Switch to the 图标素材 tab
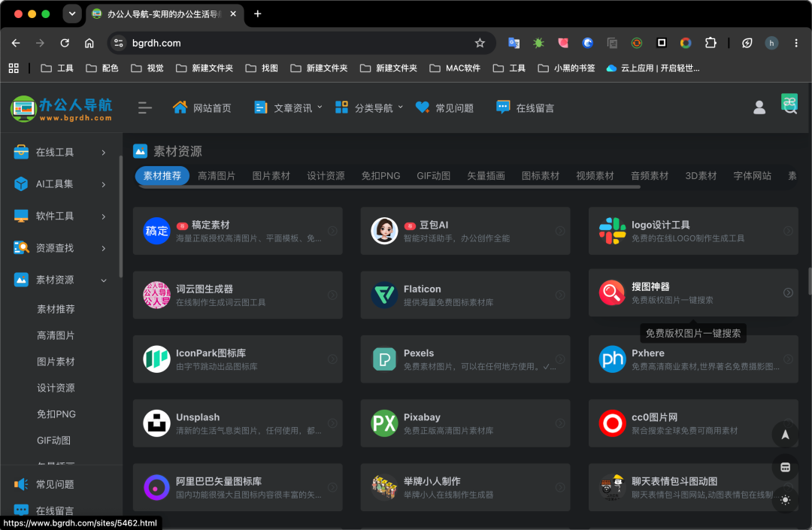 (540, 176)
